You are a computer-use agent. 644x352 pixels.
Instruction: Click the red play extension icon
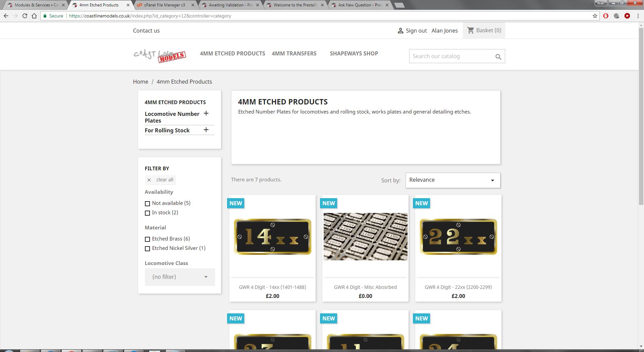(x=627, y=16)
